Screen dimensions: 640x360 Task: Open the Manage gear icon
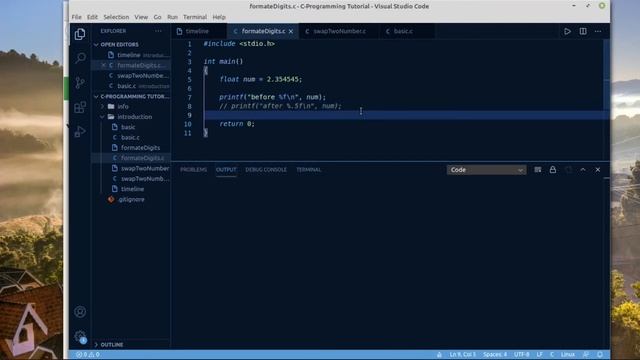(80, 336)
